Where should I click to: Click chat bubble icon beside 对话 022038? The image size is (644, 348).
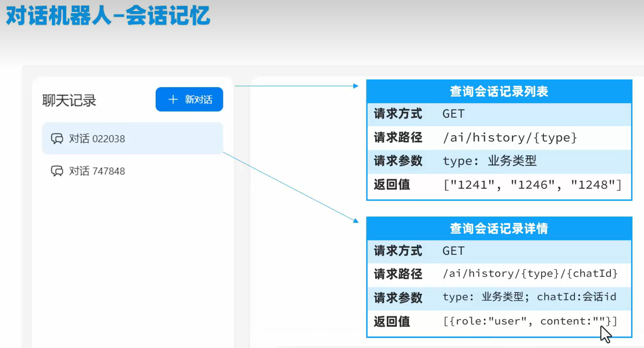pyautogui.click(x=57, y=139)
